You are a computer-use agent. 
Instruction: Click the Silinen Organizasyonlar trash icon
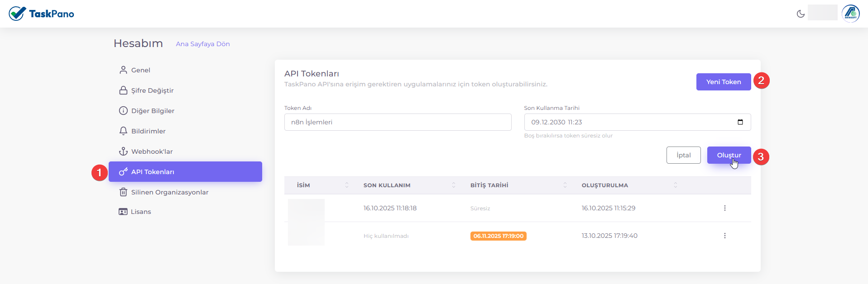123,192
